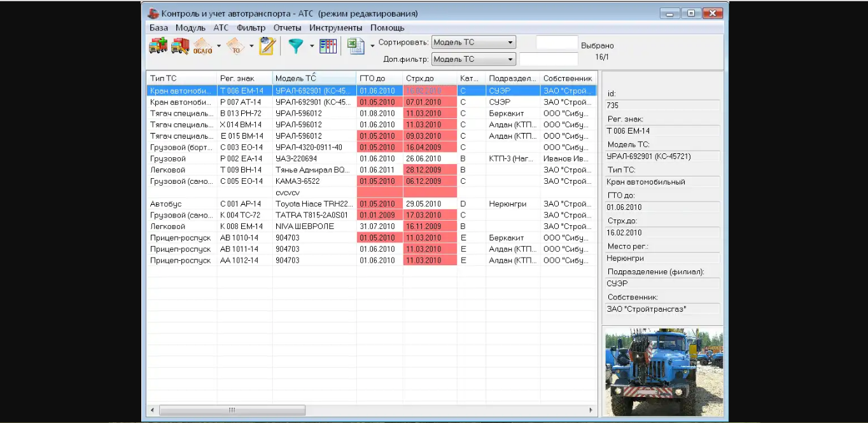Open the Доп.фильтр combo box
The image size is (868, 423).
(473, 59)
